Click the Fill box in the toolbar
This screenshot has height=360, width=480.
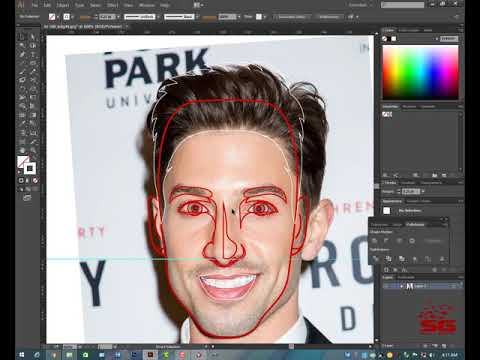pos(23,162)
